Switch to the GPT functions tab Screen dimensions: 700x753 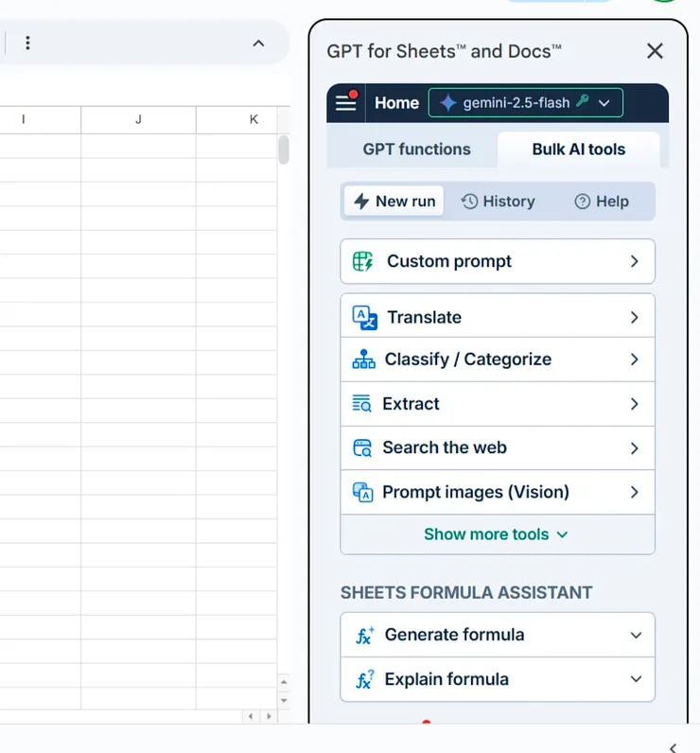[416, 149]
